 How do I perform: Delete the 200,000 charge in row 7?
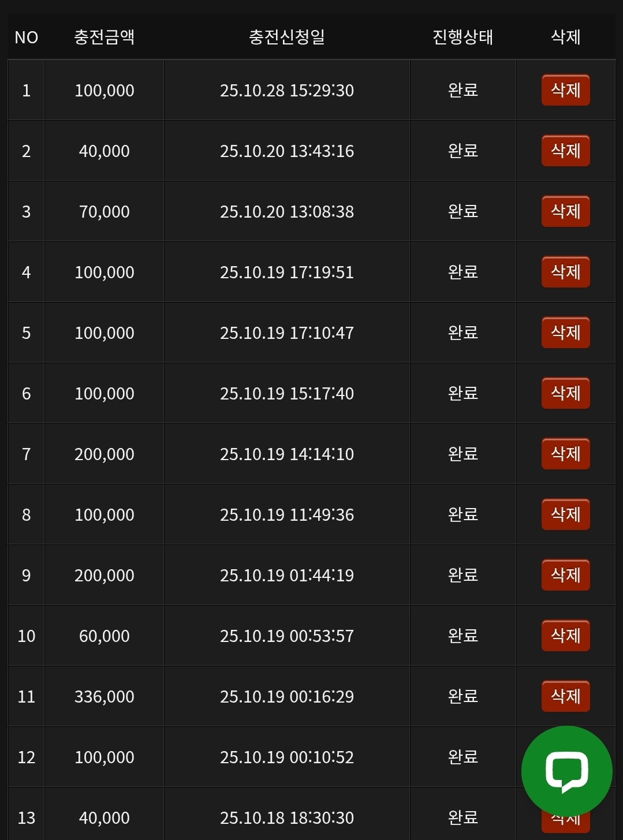(565, 454)
